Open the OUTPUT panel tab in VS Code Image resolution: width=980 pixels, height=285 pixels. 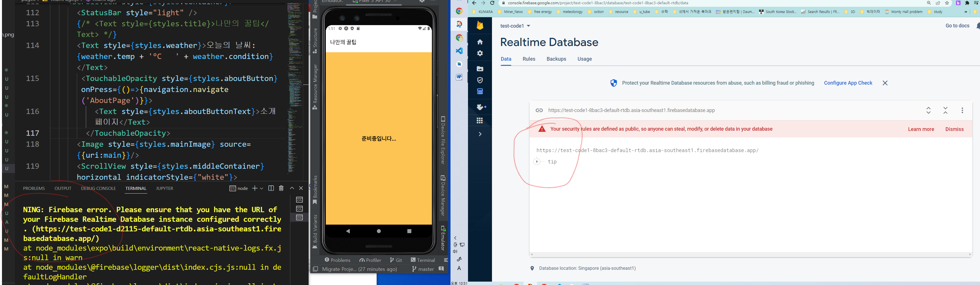[x=63, y=188]
